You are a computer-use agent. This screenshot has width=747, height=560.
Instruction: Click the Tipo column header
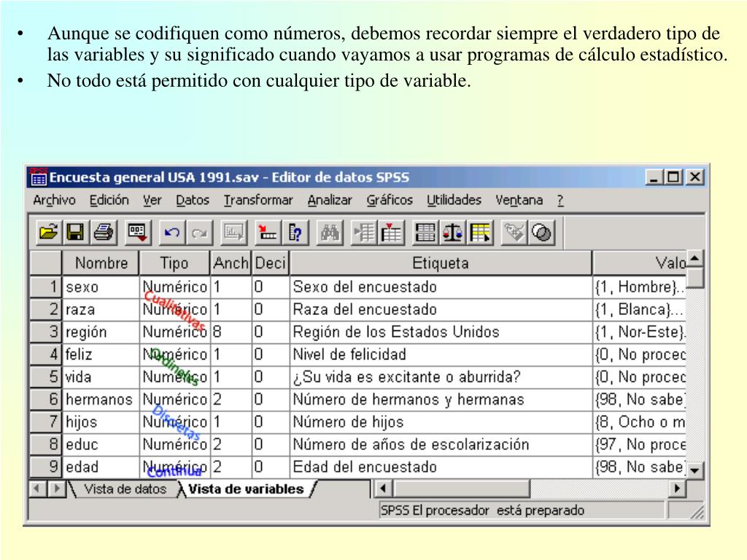pos(174,262)
